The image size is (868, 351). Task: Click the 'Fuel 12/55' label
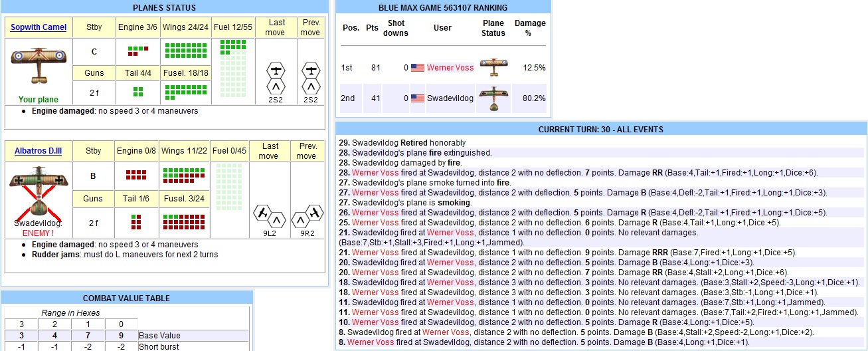233,27
